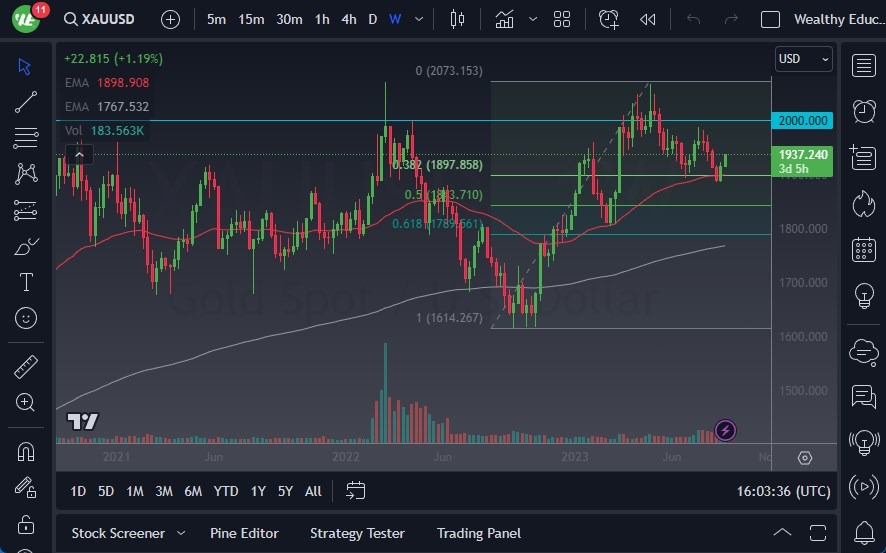Open the Strategy Tester tab
This screenshot has width=886, height=553.
point(357,533)
